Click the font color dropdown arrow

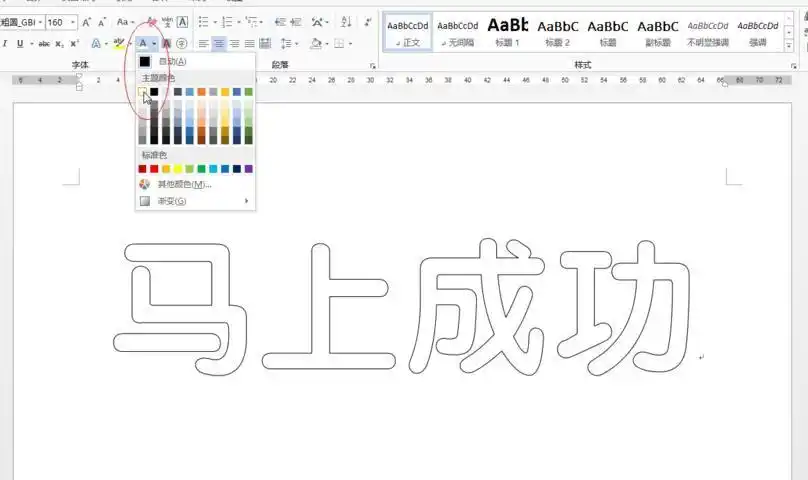coord(154,44)
